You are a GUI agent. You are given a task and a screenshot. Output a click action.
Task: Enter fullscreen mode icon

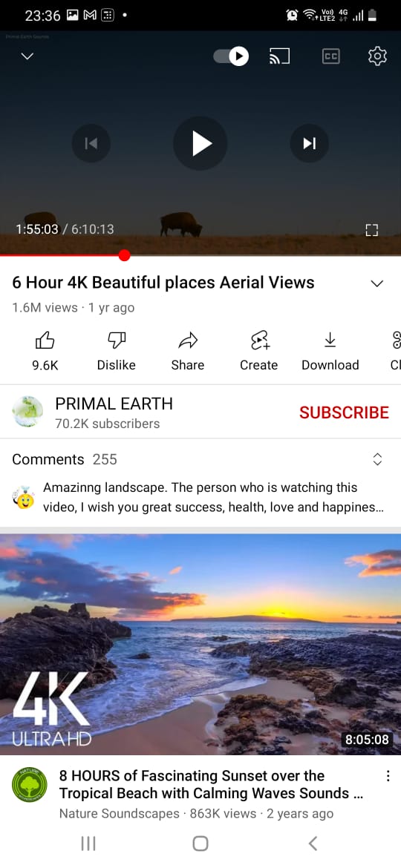371,230
